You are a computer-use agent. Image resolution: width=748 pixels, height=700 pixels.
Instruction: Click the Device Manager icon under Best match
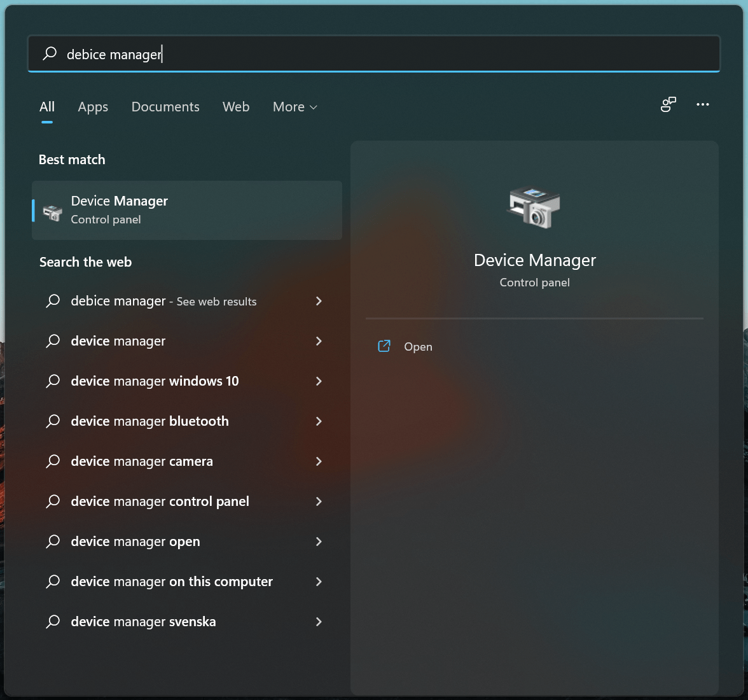tap(53, 210)
